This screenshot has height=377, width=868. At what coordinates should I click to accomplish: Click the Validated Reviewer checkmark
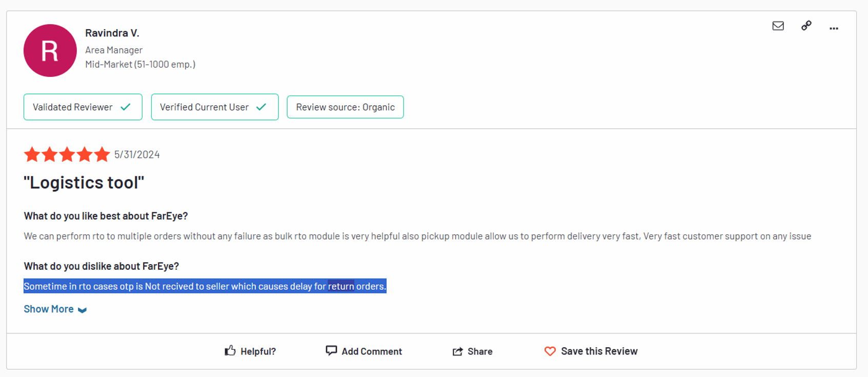[x=126, y=107]
